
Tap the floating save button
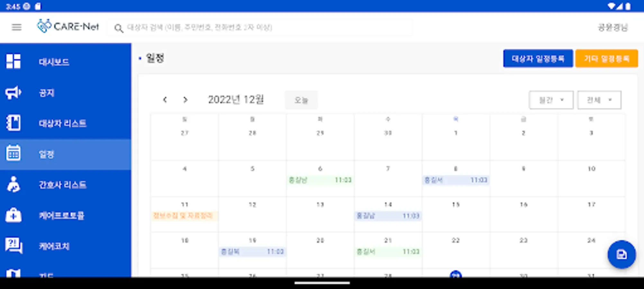[x=621, y=254]
